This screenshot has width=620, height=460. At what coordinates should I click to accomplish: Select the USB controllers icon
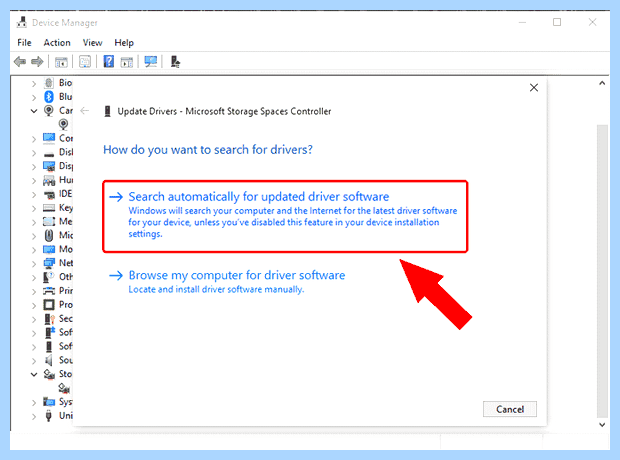pyautogui.click(x=49, y=415)
